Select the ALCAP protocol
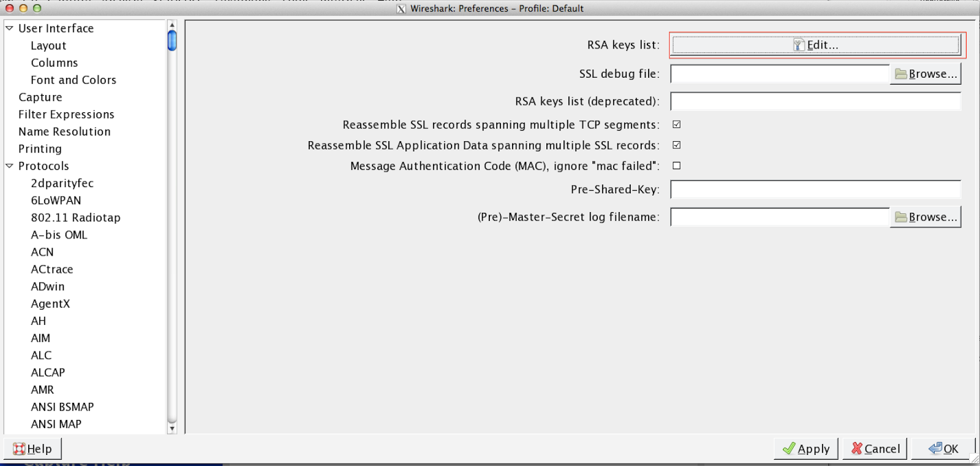 pos(48,372)
